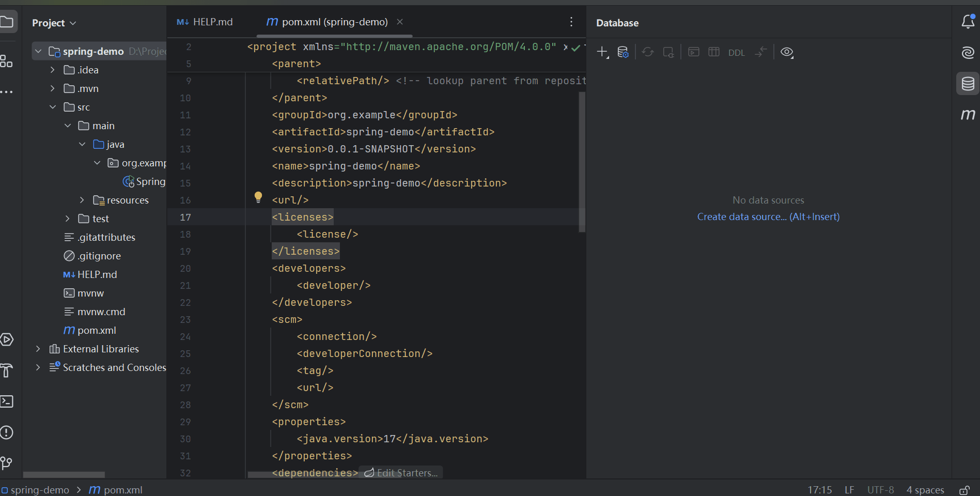
Task: Expand the .idea folder
Action: point(52,70)
